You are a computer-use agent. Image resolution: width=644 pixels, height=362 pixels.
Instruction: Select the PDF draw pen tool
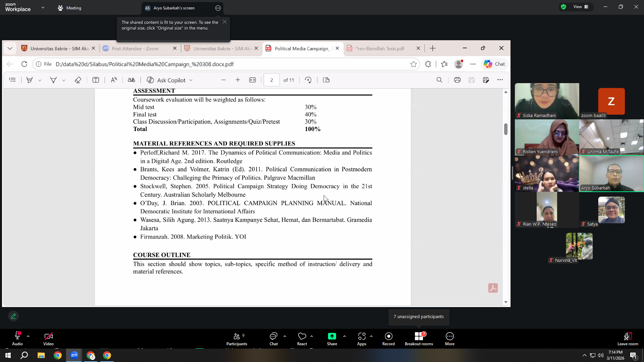[53, 80]
